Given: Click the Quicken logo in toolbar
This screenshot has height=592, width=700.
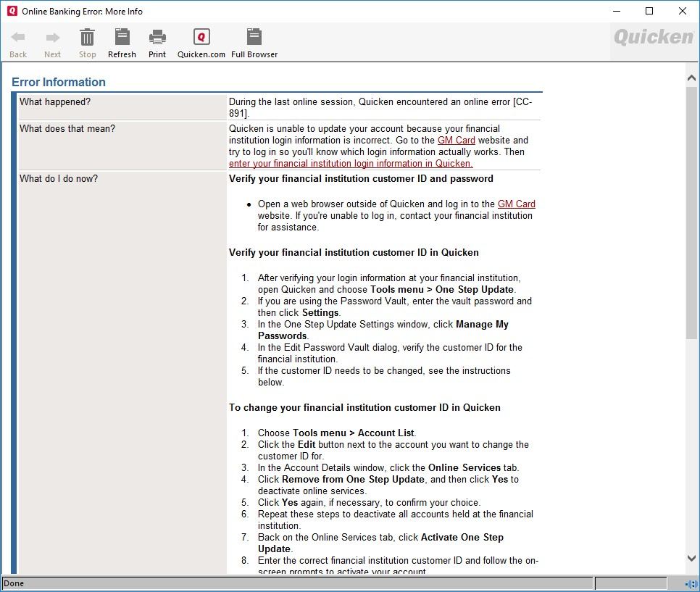Looking at the screenshot, I should (653, 37).
